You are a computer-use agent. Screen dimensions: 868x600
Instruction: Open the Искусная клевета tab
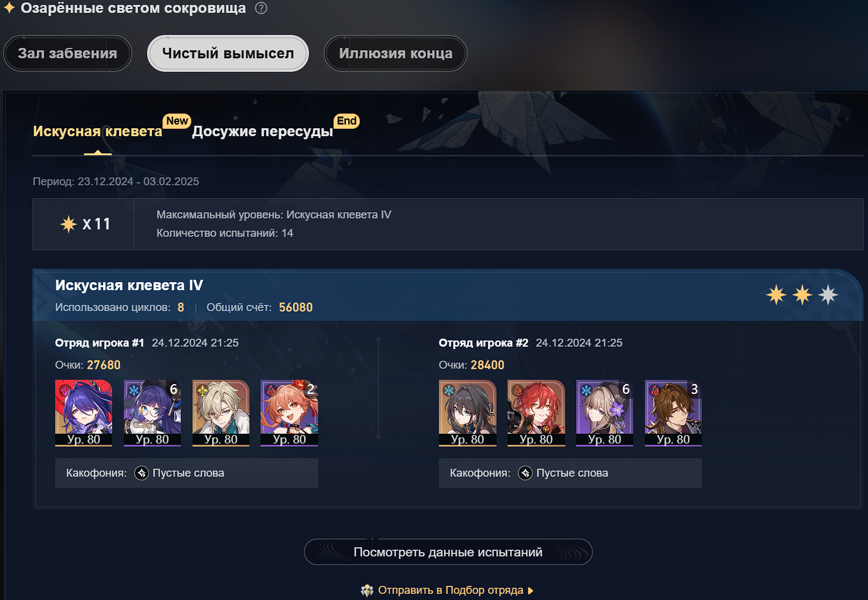pos(97,131)
